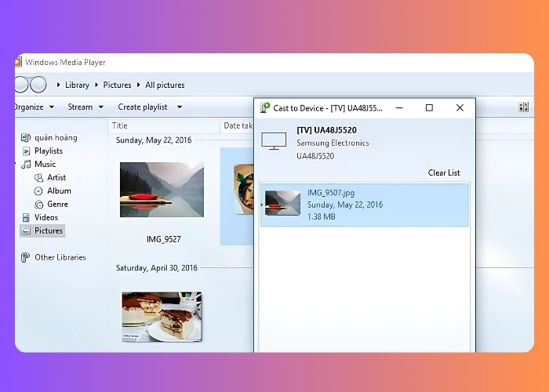
Task: Open the Other Libraries section
Action: click(26, 258)
